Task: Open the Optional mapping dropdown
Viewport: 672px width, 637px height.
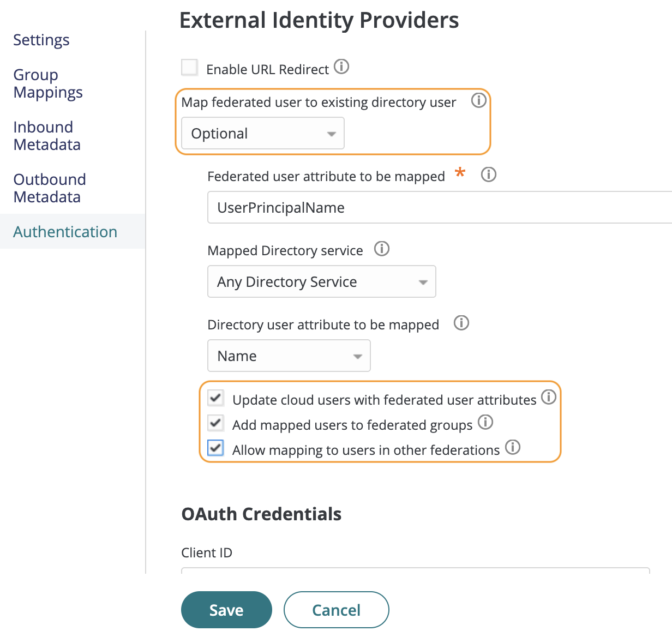Action: click(262, 133)
